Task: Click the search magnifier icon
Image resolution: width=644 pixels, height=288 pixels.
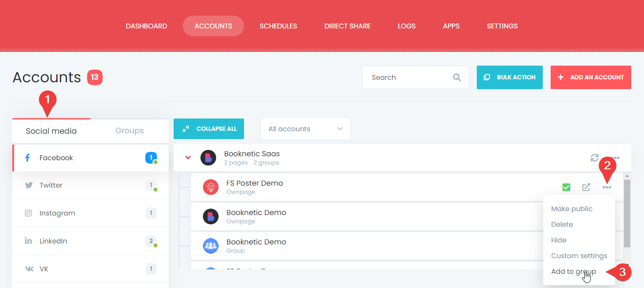Action: click(x=457, y=77)
